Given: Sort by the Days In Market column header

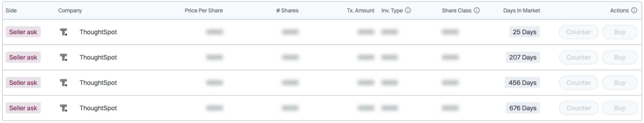Looking at the screenshot, I should (521, 11).
